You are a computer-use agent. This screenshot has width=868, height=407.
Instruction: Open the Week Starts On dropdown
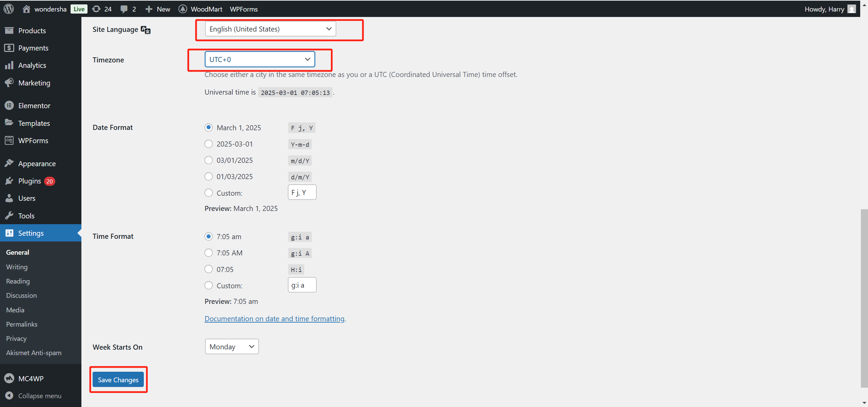(x=232, y=347)
